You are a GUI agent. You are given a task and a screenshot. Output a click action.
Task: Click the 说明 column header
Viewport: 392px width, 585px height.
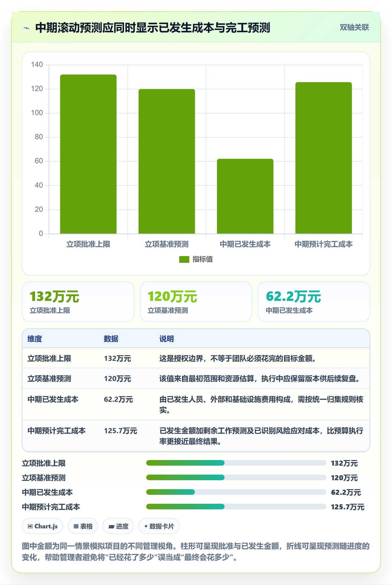167,339
